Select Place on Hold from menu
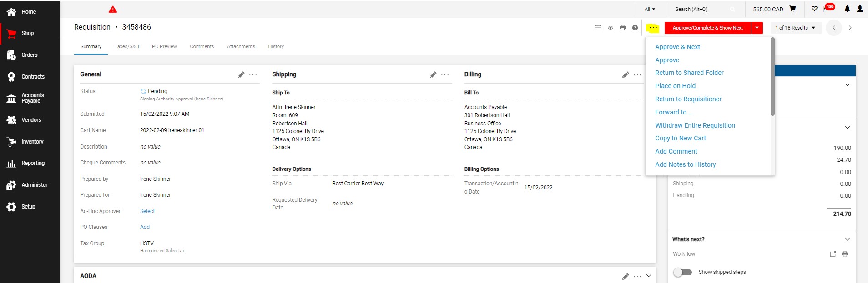This screenshot has height=283, width=868. tap(675, 86)
